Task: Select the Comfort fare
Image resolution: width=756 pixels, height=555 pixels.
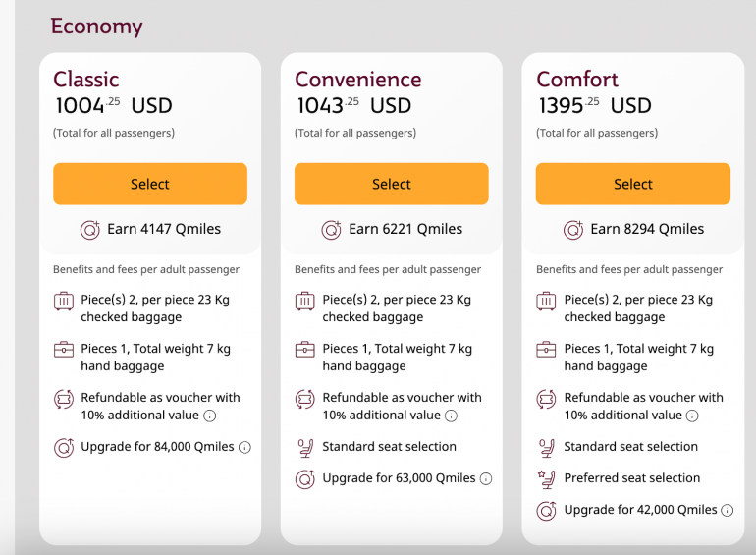Action: click(633, 184)
